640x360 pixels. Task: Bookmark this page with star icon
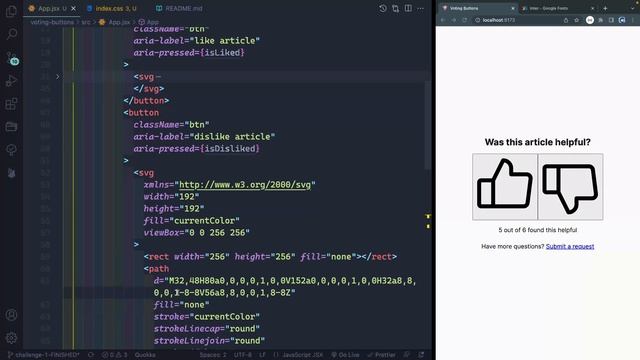tap(576, 20)
